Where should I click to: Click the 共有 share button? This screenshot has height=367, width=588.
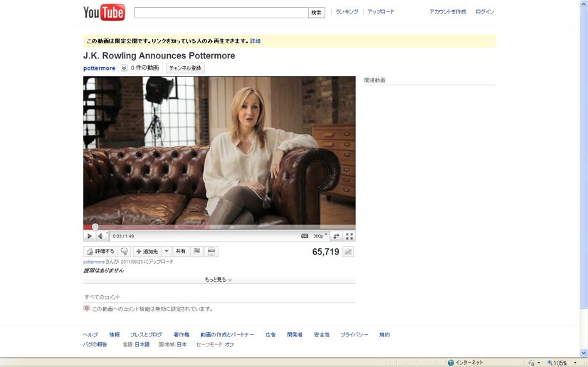181,251
